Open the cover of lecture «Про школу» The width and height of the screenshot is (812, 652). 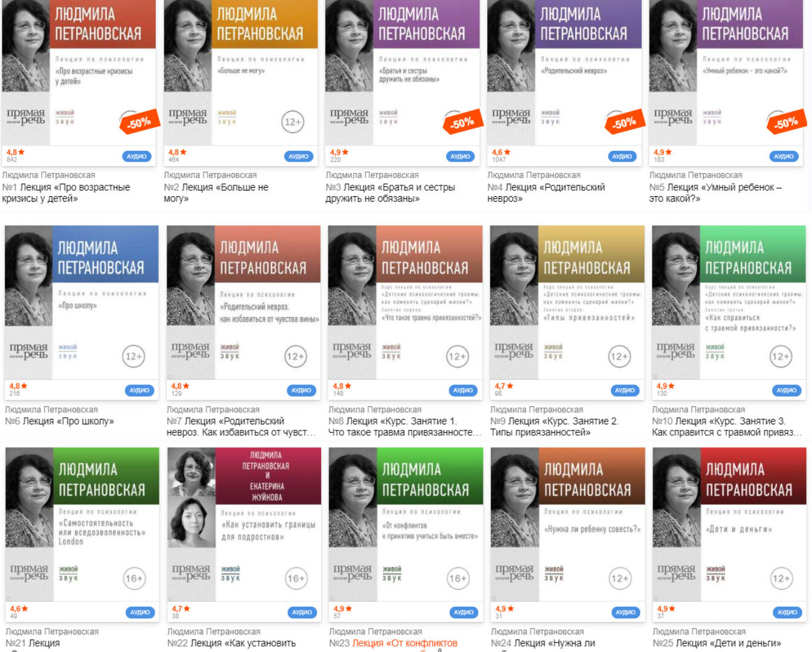coord(82,302)
